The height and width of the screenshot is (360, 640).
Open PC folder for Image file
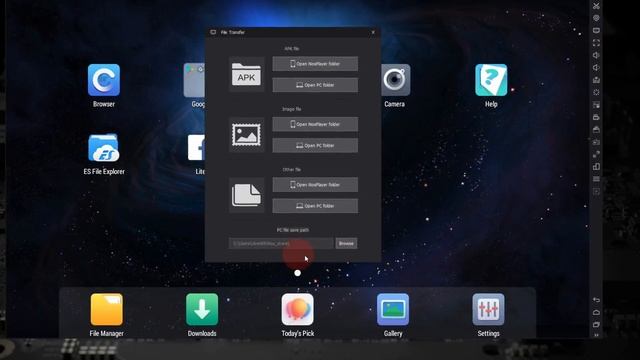coord(315,145)
